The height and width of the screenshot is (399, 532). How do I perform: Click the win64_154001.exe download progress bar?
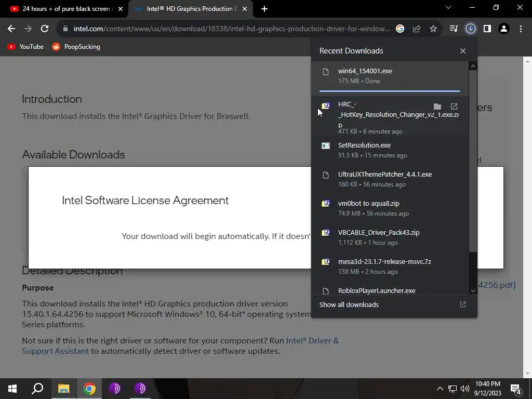click(x=390, y=91)
